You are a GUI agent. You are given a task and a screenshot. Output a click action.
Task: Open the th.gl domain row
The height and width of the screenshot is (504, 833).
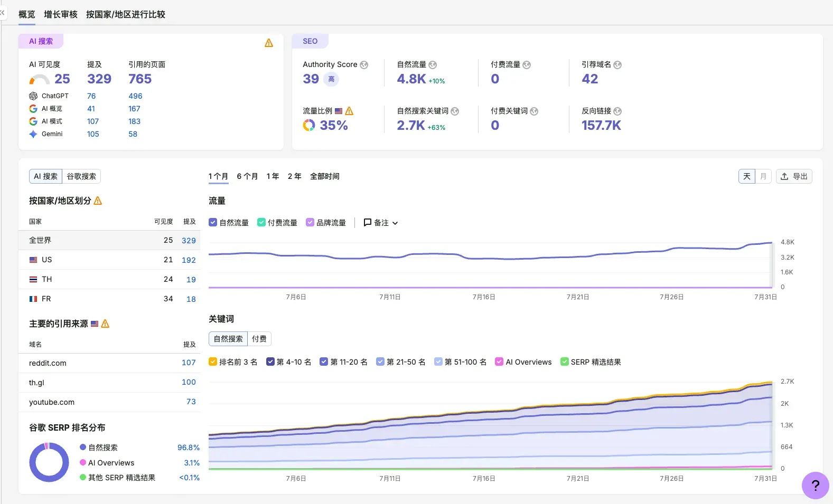pyautogui.click(x=109, y=383)
